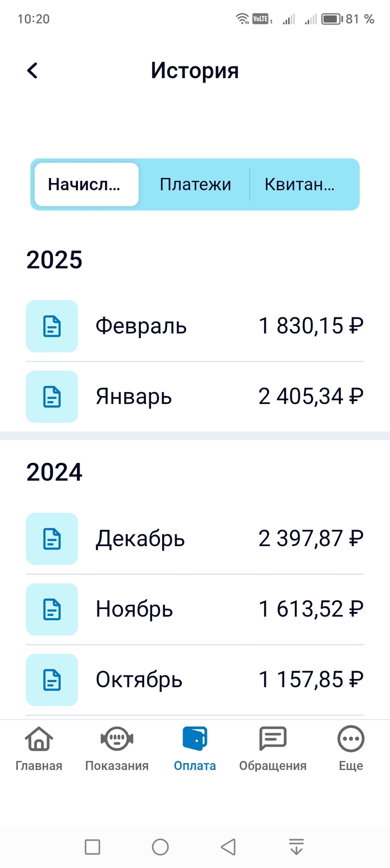Image resolution: width=390 pixels, height=868 pixels.
Task: Open Январь charge of 2 405,34 ₽
Action: (223, 397)
